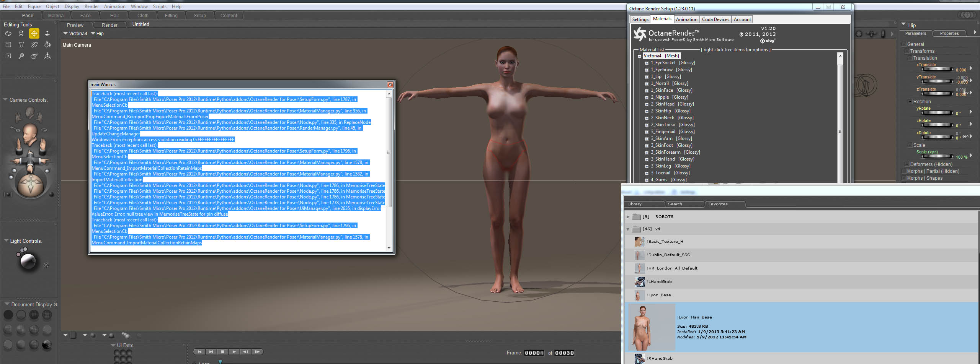
Task: Open the Scripts menu
Action: tap(160, 6)
